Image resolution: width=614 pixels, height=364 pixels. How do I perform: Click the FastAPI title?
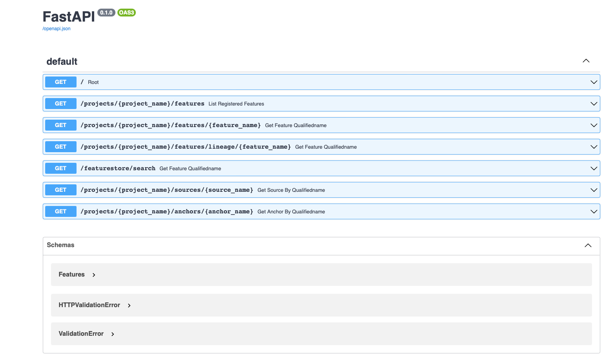(69, 17)
